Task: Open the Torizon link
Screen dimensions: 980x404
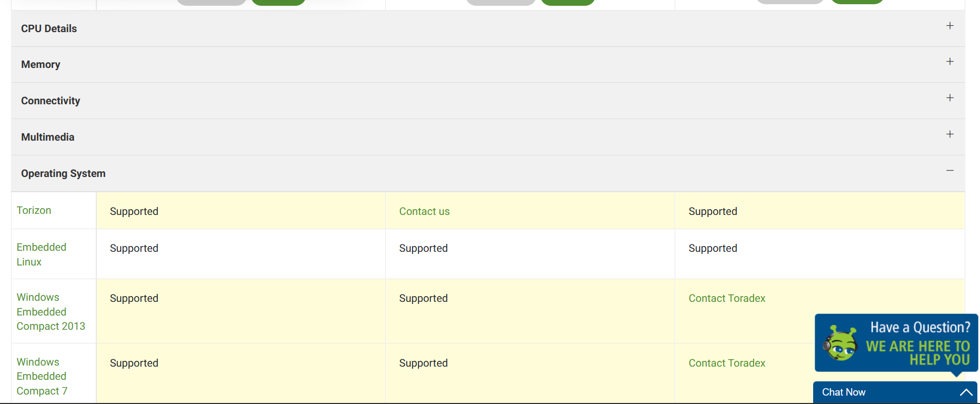Action: pyautogui.click(x=34, y=210)
